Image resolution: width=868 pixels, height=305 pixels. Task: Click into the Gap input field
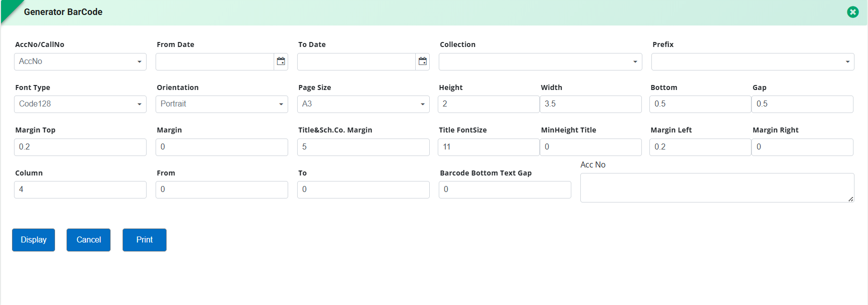pos(802,104)
